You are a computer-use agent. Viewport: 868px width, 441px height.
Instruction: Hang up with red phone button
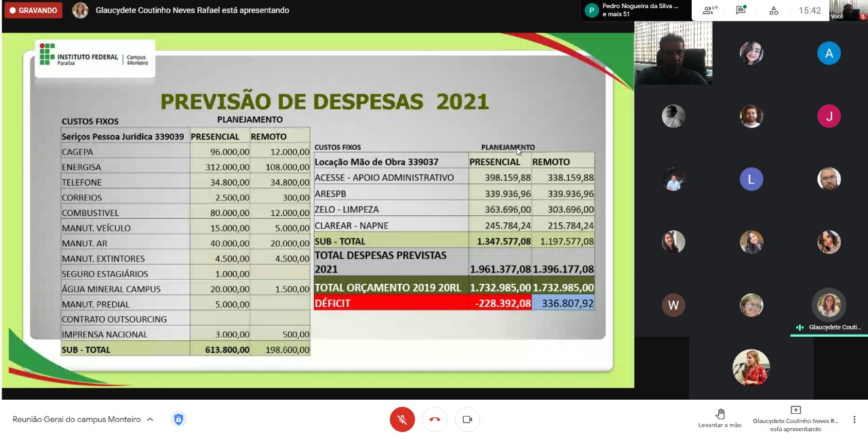point(435,419)
